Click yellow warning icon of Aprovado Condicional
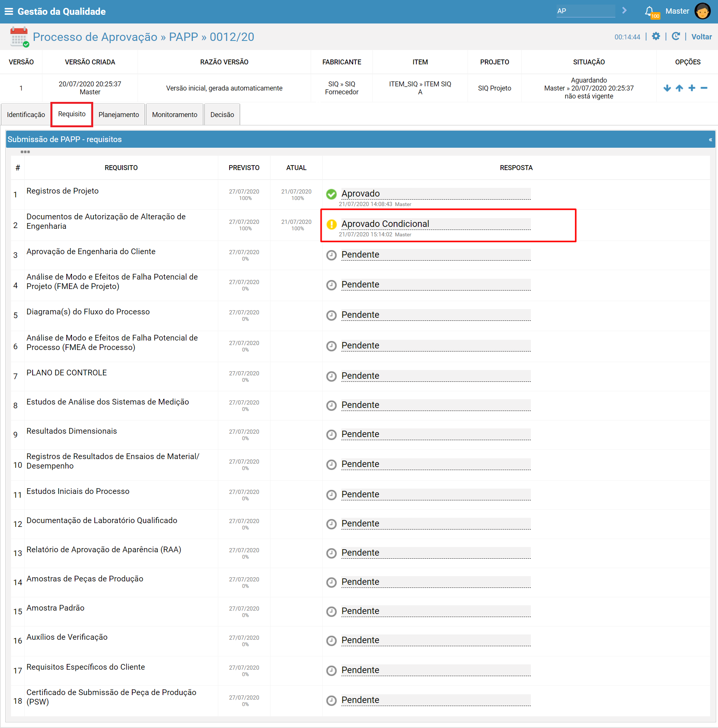This screenshot has width=718, height=728. (x=332, y=225)
